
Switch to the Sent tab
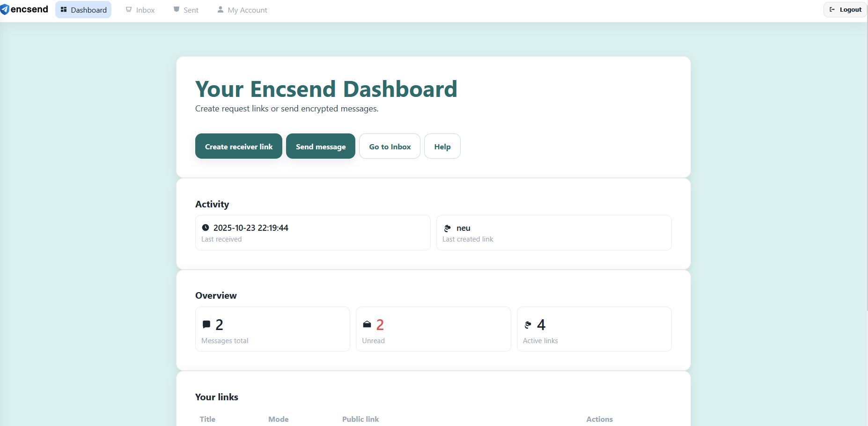tap(190, 9)
